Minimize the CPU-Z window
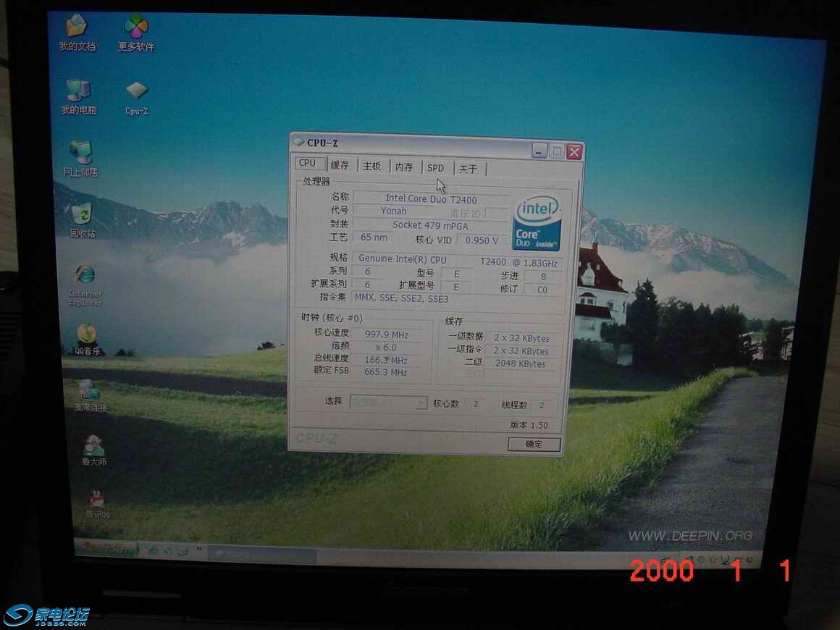Image resolution: width=840 pixels, height=630 pixels. (539, 151)
